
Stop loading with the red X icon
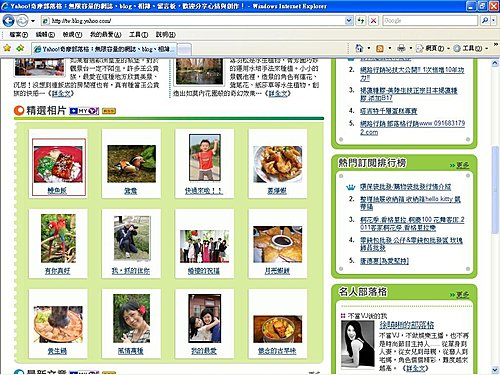373,21
